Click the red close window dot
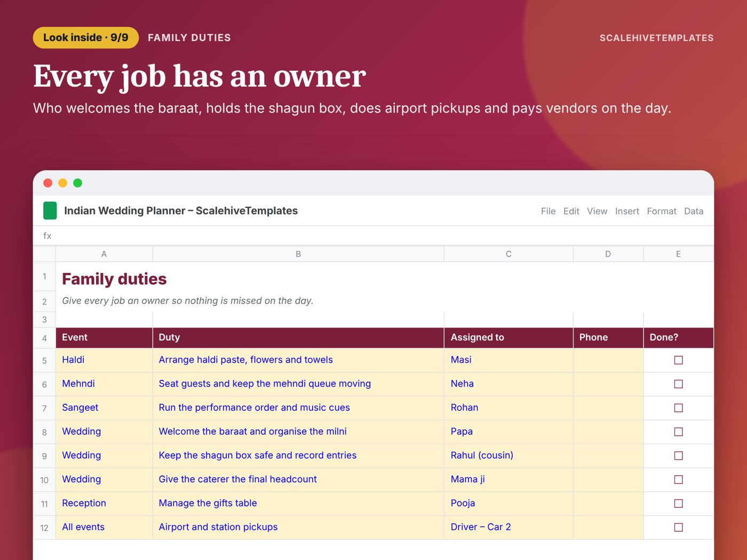 tap(48, 183)
